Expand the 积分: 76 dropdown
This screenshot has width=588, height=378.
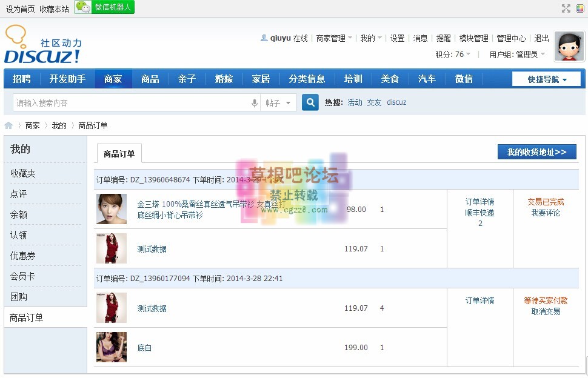(453, 55)
